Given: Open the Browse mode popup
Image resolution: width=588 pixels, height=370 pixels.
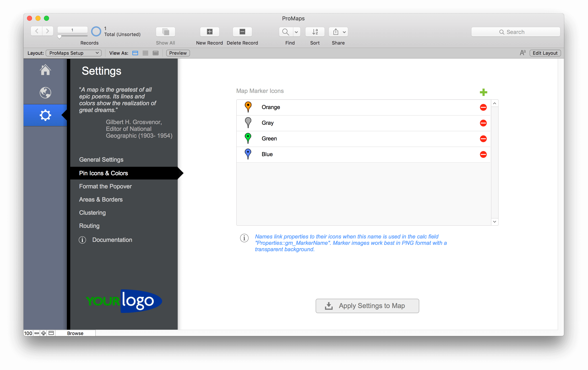Looking at the screenshot, I should coord(75,333).
